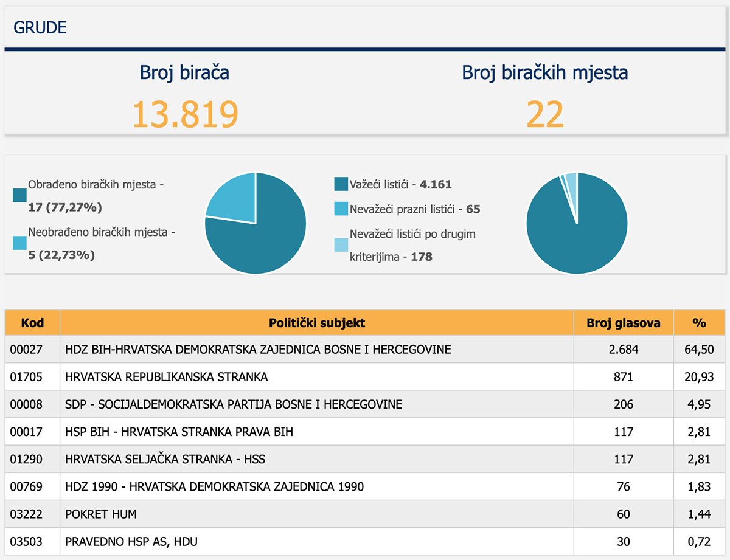Click code cell '00017'

(x=32, y=432)
